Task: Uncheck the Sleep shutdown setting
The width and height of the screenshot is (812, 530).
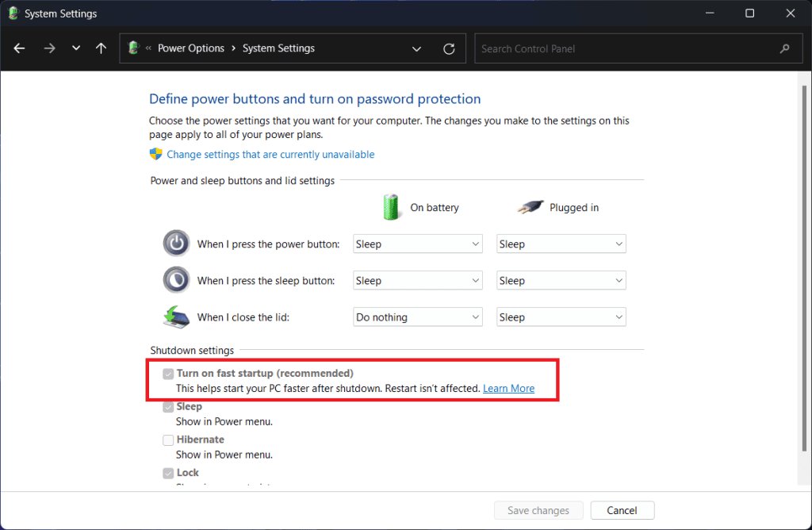Action: [x=168, y=406]
